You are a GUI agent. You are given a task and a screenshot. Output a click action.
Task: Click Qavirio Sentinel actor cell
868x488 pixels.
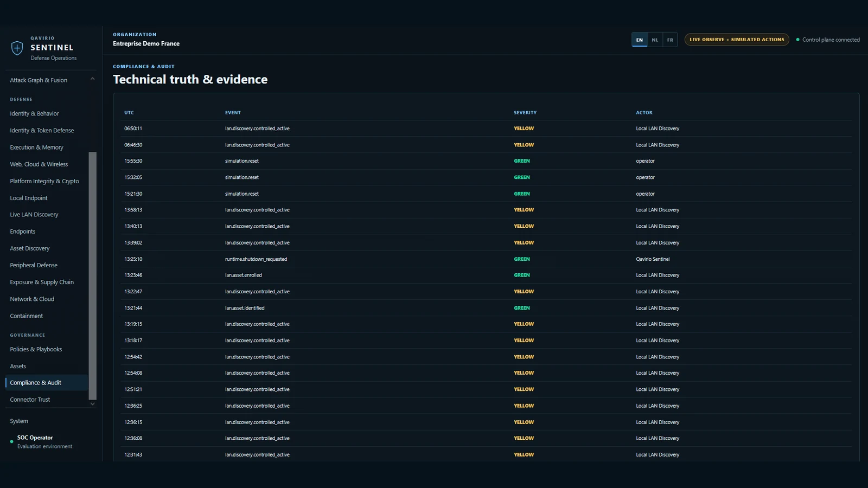[x=653, y=259]
